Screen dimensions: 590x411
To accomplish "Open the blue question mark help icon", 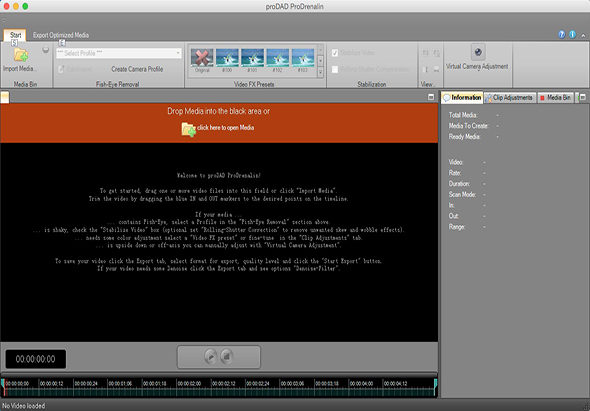I will click(x=562, y=35).
